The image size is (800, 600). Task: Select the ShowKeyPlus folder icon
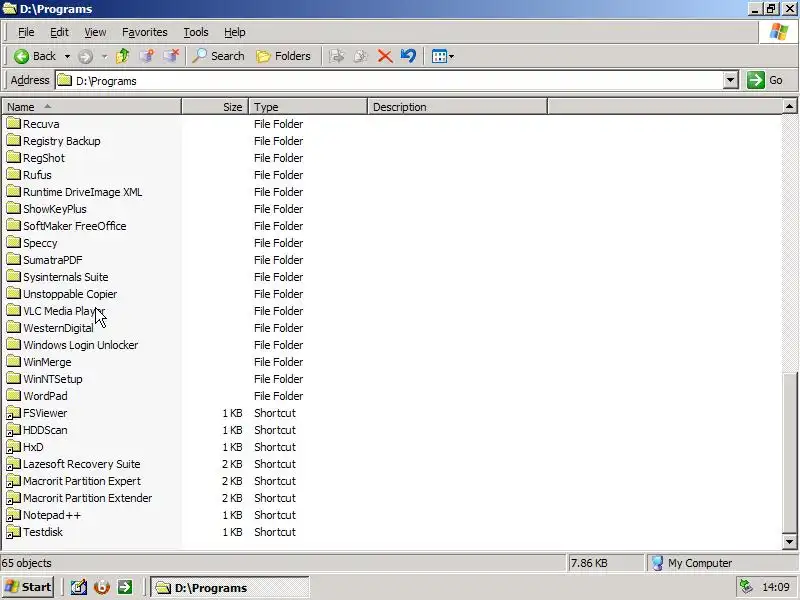14,209
